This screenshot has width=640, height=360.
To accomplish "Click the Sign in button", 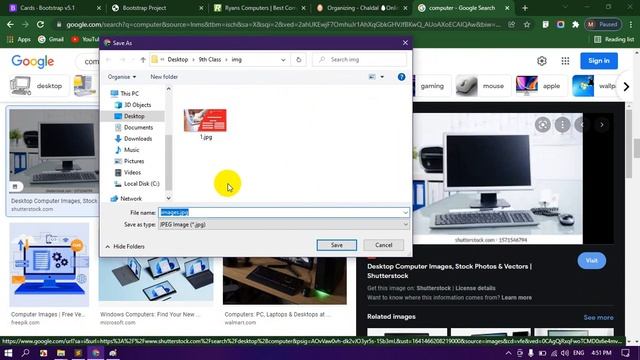I will pyautogui.click(x=599, y=61).
